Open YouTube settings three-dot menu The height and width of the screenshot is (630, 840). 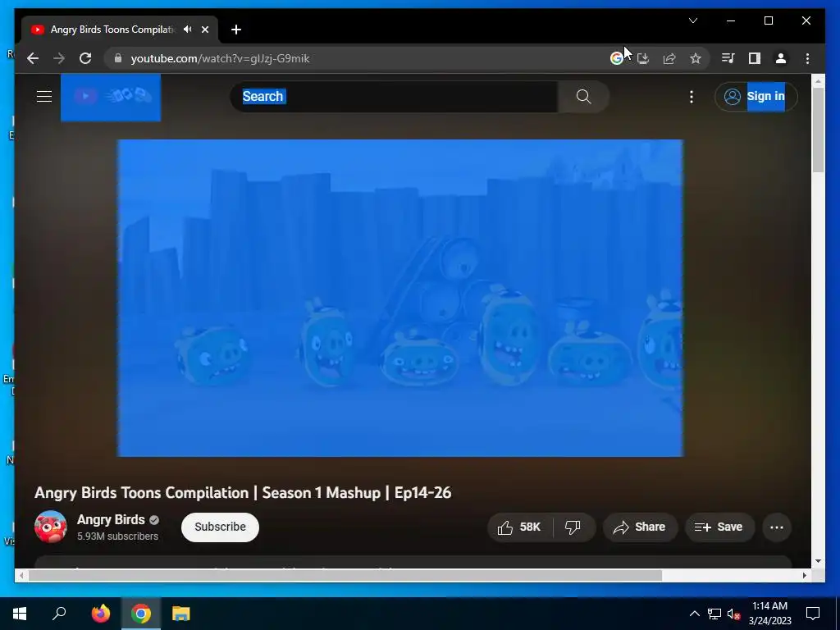click(692, 97)
